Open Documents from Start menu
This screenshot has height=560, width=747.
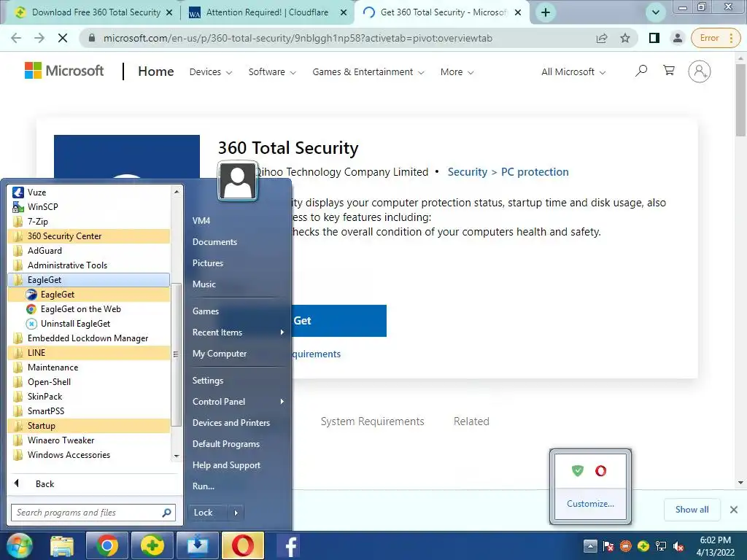214,242
